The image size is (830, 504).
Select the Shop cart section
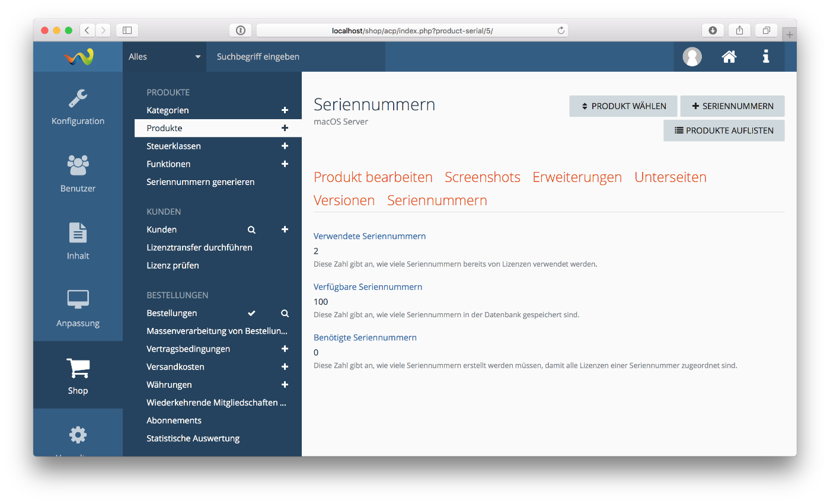[x=78, y=376]
